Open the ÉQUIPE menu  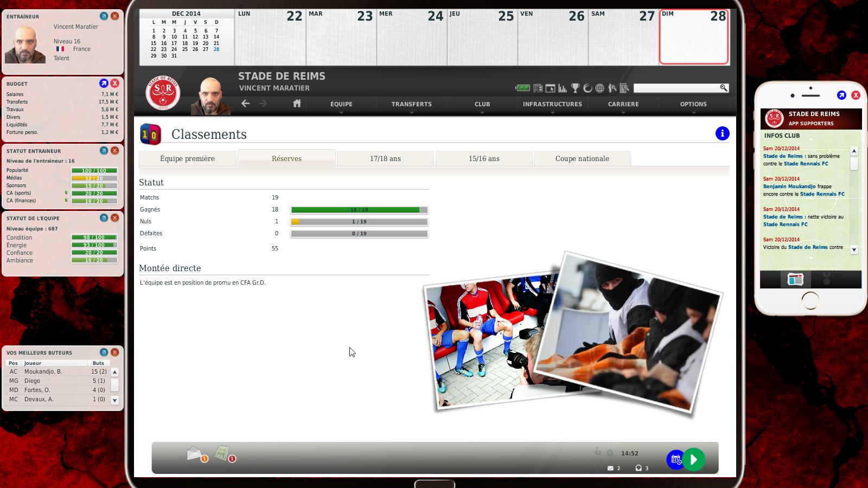pyautogui.click(x=341, y=104)
